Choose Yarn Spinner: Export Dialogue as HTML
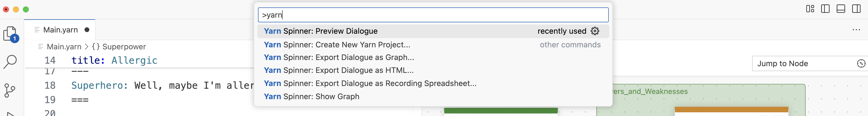868x116 pixels. (x=338, y=70)
